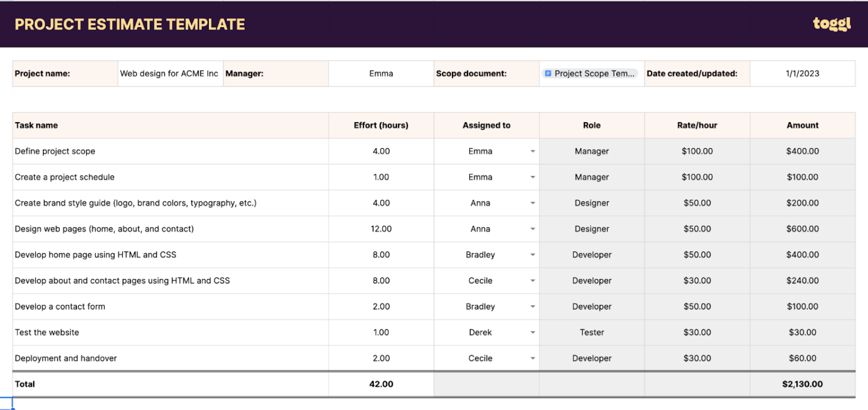Viewport: 868px width, 410px height.
Task: Select the Effort (hours) column header
Action: pyautogui.click(x=381, y=125)
